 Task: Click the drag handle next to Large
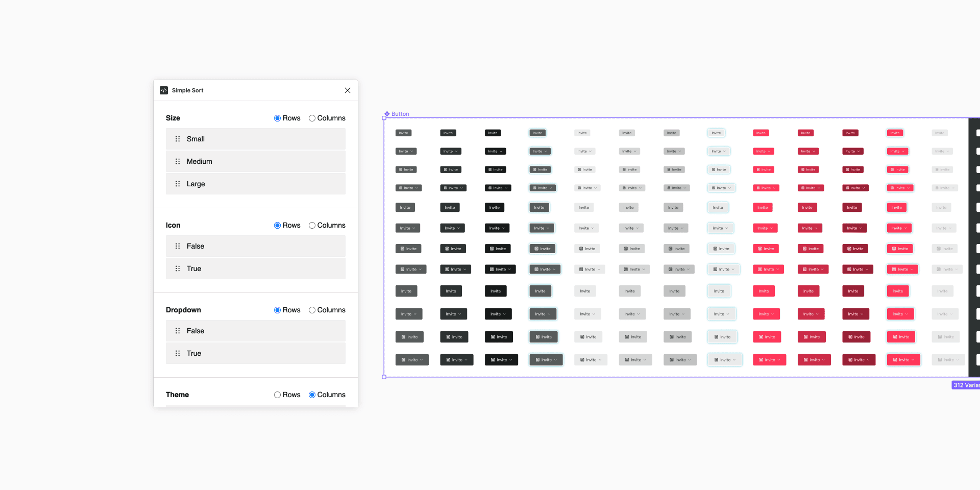pos(178,184)
